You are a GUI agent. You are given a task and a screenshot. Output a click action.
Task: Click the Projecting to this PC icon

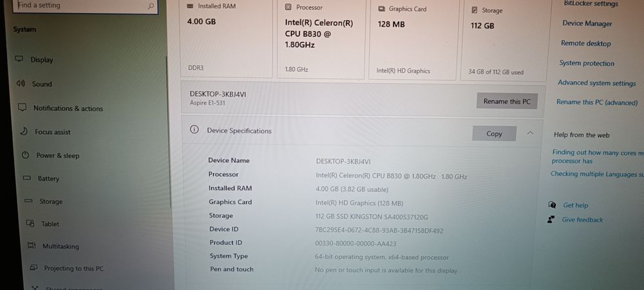point(33,267)
